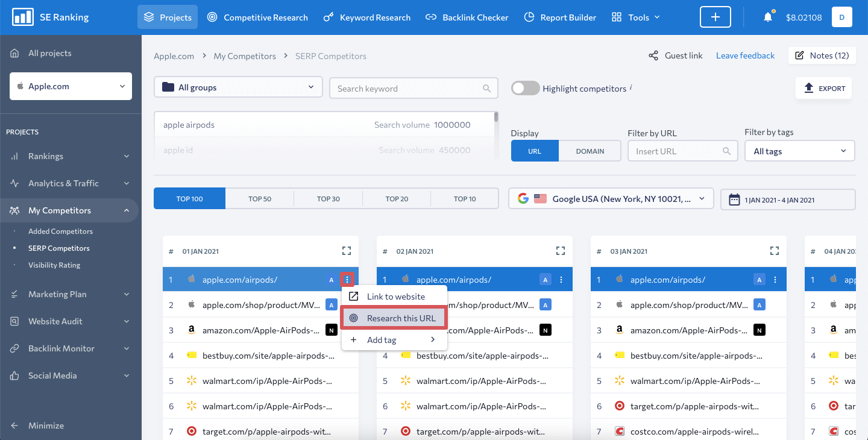Click the search magnifier in Search keyword

487,89
